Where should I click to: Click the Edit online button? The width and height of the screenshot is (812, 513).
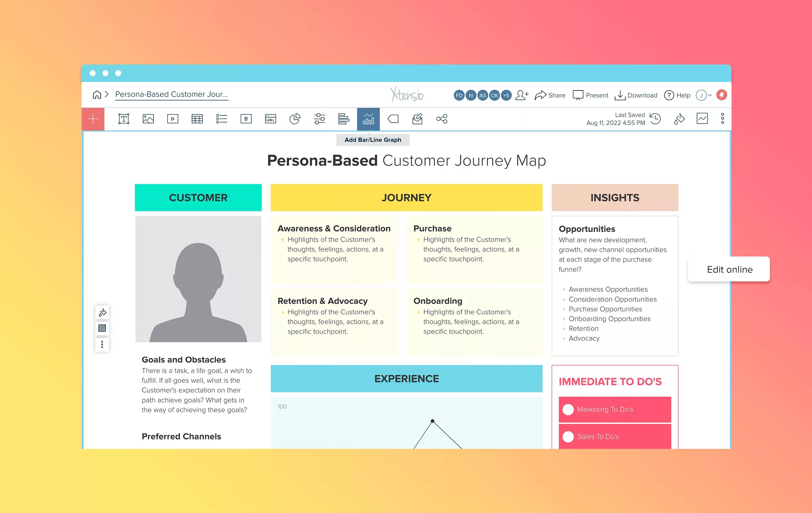pos(729,269)
